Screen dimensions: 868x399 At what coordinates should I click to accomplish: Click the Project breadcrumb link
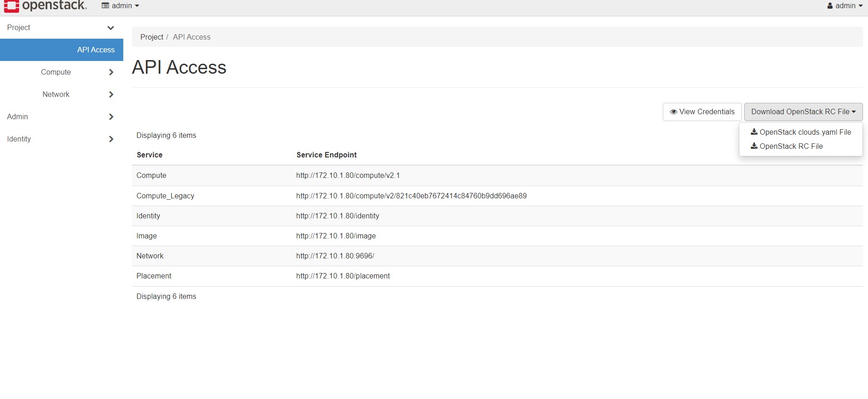[151, 37]
